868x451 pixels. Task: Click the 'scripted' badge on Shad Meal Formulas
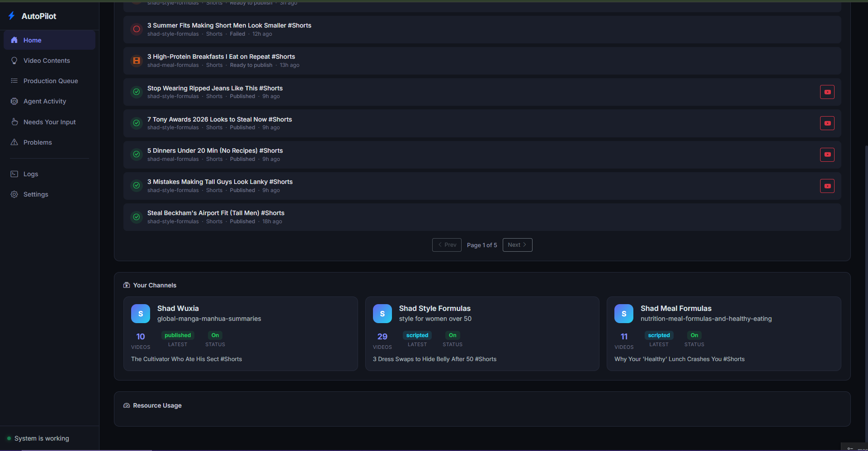tap(659, 335)
